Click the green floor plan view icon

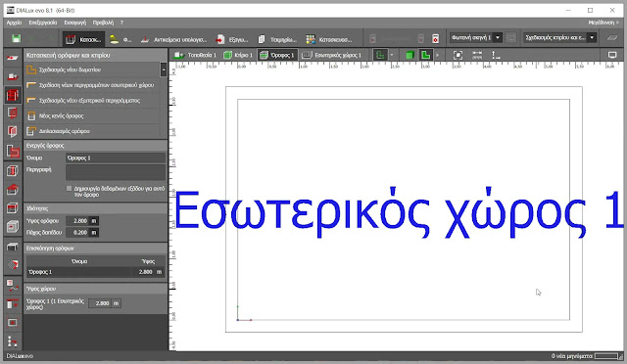pos(380,55)
